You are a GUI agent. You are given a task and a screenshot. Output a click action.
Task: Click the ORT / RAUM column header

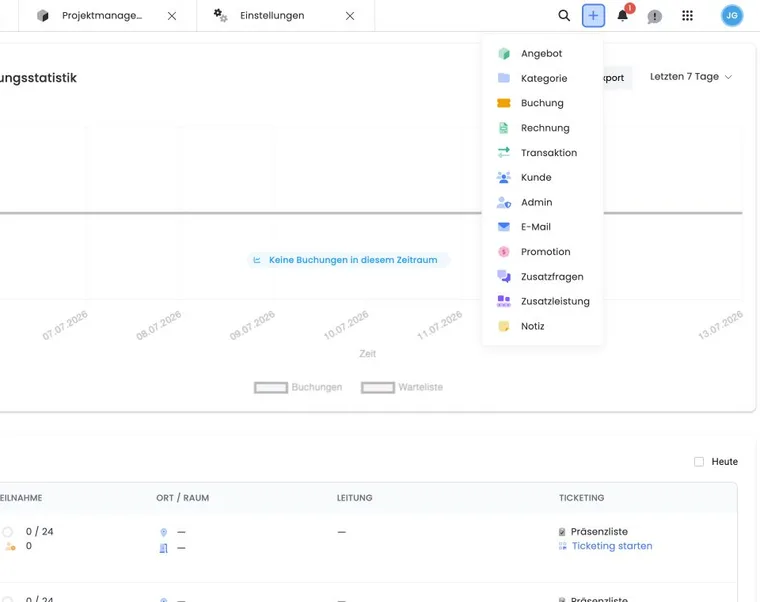click(x=182, y=498)
